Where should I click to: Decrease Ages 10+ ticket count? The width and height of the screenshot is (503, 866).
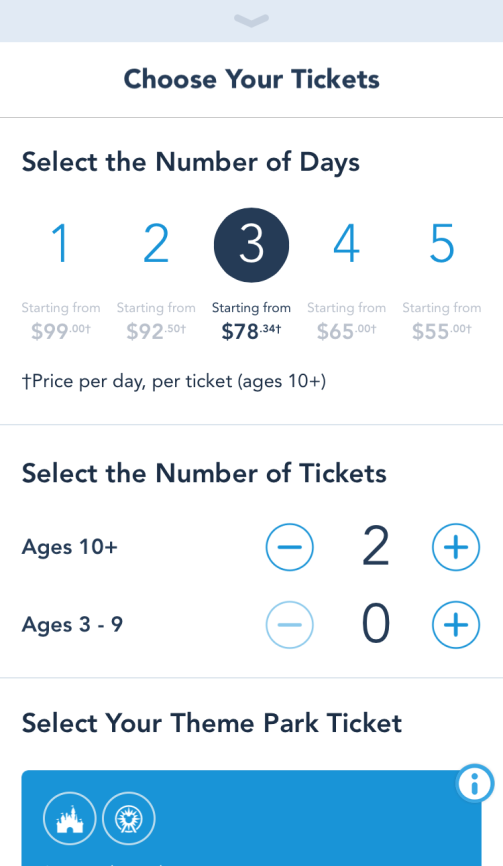coord(289,547)
